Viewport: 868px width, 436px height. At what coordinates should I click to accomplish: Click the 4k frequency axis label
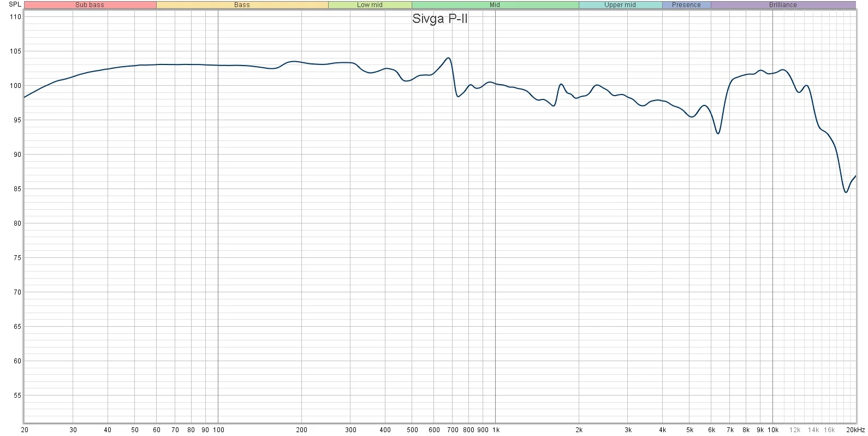663,430
